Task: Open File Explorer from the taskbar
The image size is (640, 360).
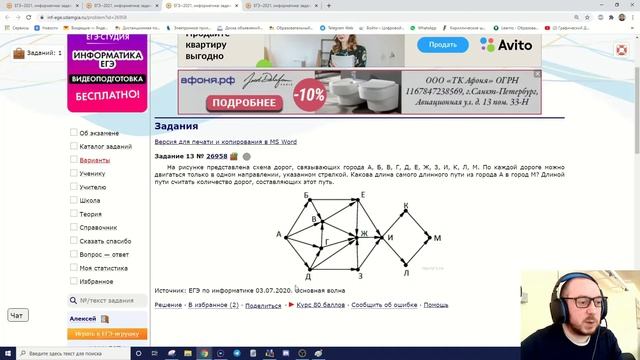Action: [x=188, y=353]
